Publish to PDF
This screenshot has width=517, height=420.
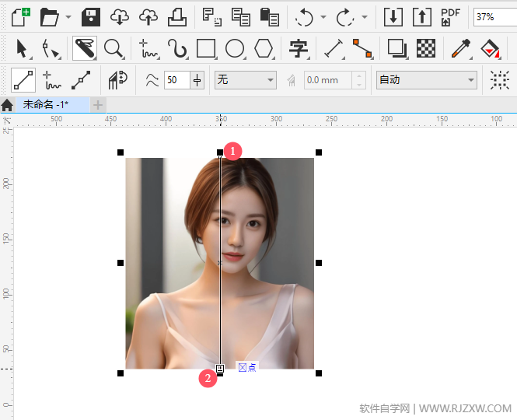pyautogui.click(x=450, y=17)
